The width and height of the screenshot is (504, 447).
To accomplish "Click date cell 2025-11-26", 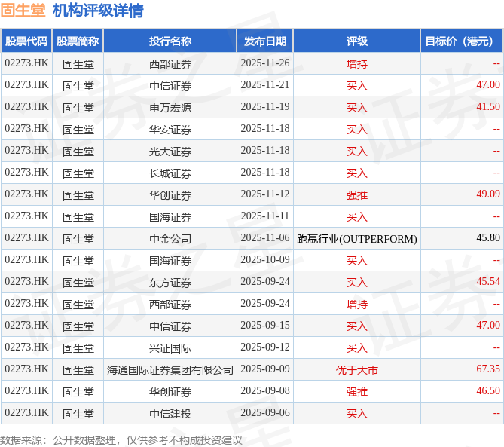I will tap(265, 63).
